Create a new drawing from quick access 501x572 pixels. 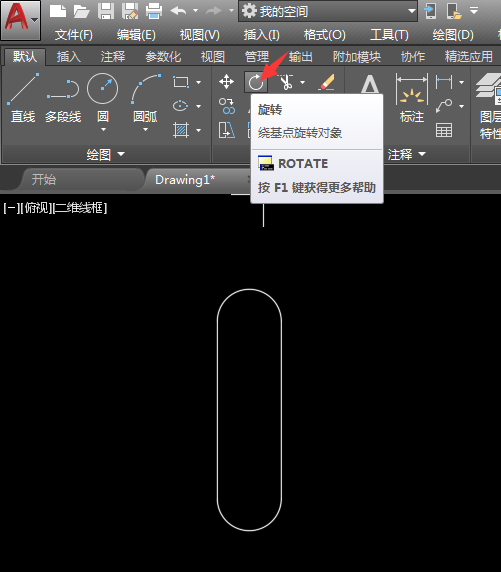58,11
